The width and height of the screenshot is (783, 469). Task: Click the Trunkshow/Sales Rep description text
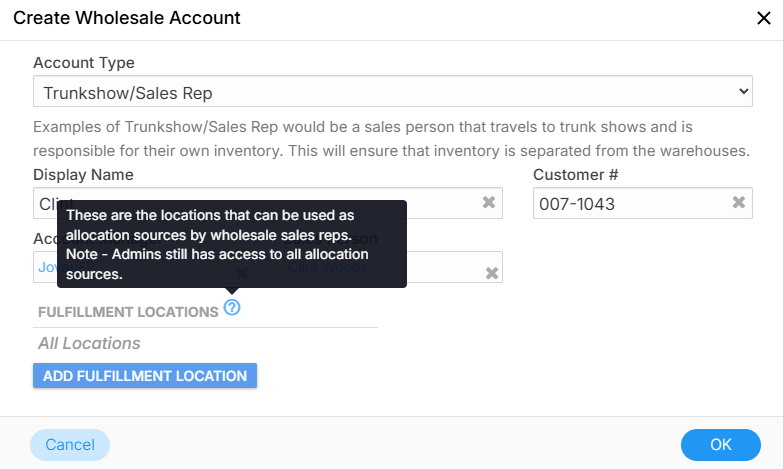392,139
